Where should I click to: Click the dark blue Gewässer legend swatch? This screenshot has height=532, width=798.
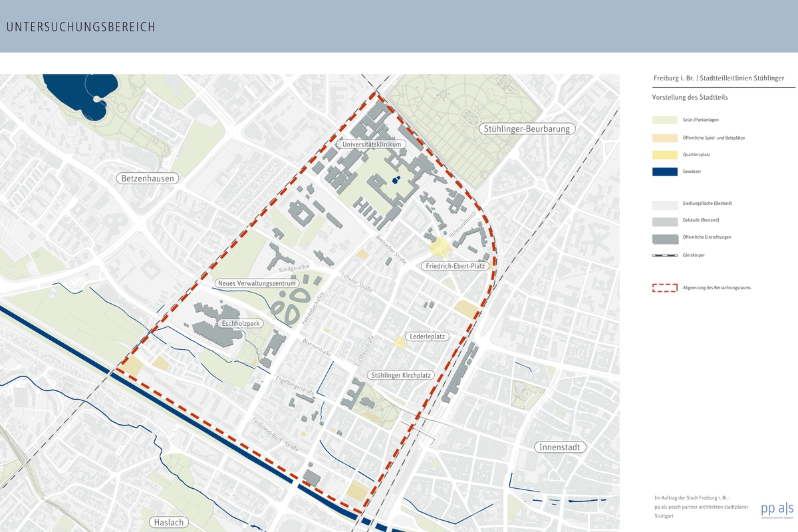pyautogui.click(x=665, y=172)
